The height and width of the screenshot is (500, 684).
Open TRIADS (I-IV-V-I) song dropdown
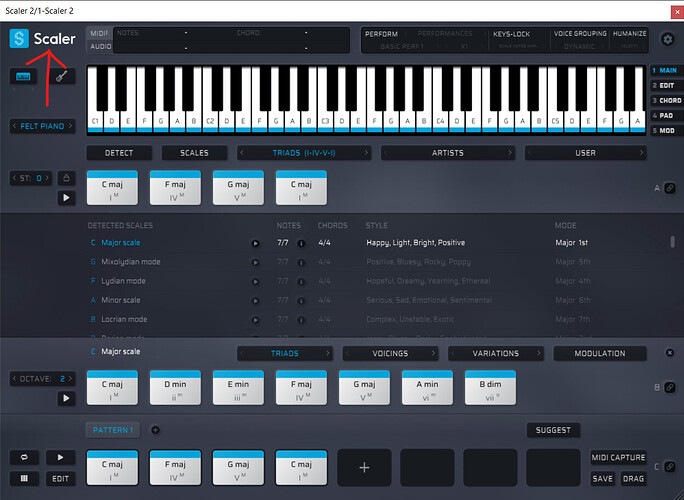[304, 153]
